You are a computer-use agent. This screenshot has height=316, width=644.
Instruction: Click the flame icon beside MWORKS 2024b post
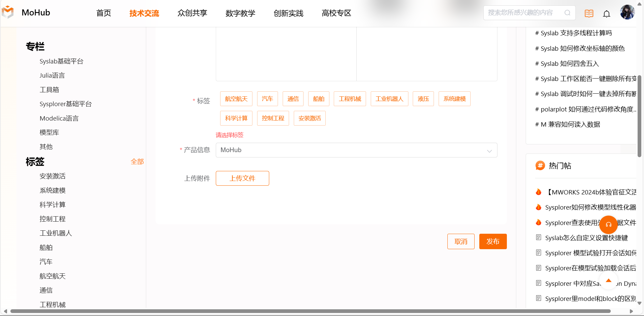point(538,192)
